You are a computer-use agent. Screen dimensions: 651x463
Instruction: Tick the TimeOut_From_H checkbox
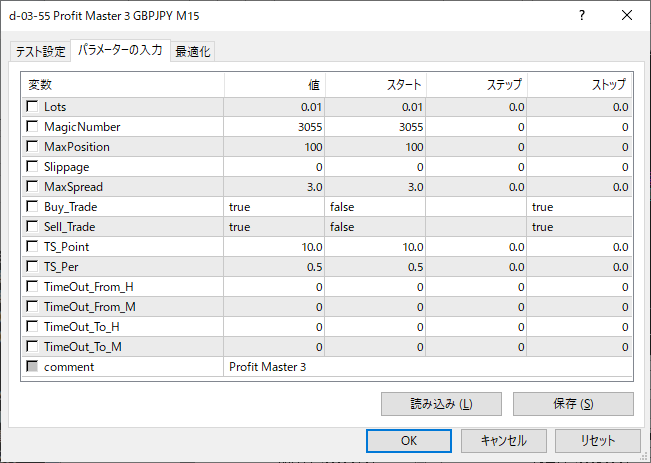coord(33,287)
